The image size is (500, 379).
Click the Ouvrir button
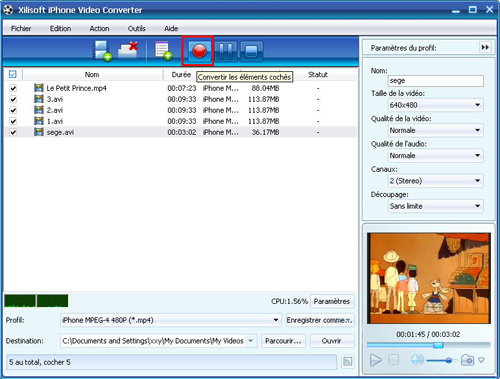[x=332, y=341]
